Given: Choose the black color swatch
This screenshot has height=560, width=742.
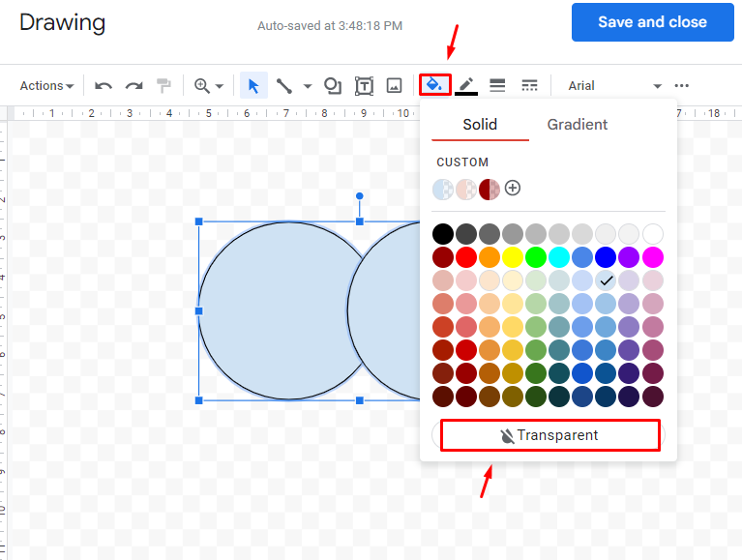Looking at the screenshot, I should pos(443,234).
